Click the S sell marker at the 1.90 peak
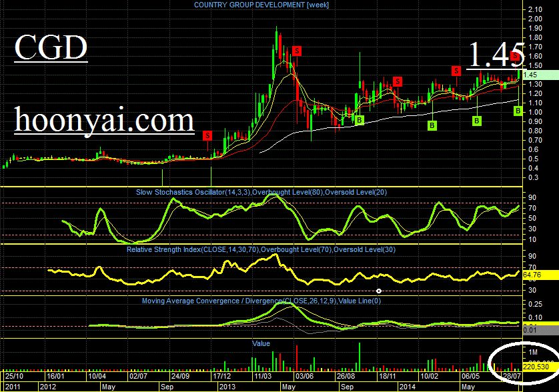Image resolution: width=559 pixels, height=392 pixels. tap(297, 51)
